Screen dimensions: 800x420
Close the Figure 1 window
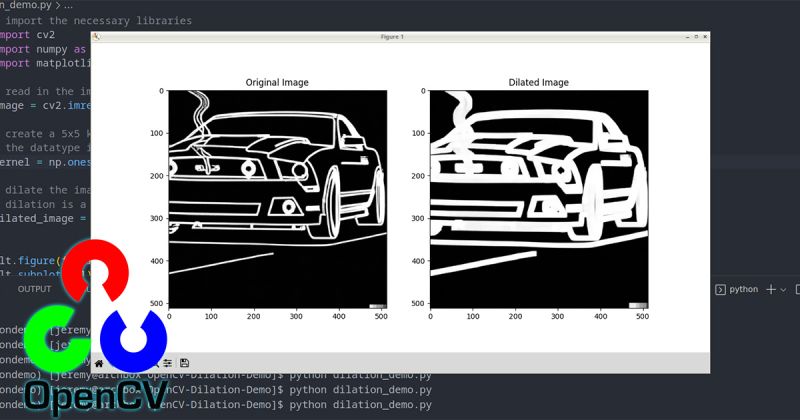tap(705, 37)
